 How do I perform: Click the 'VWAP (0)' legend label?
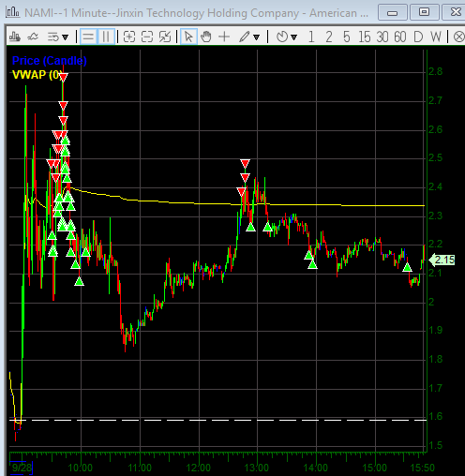[x=37, y=75]
